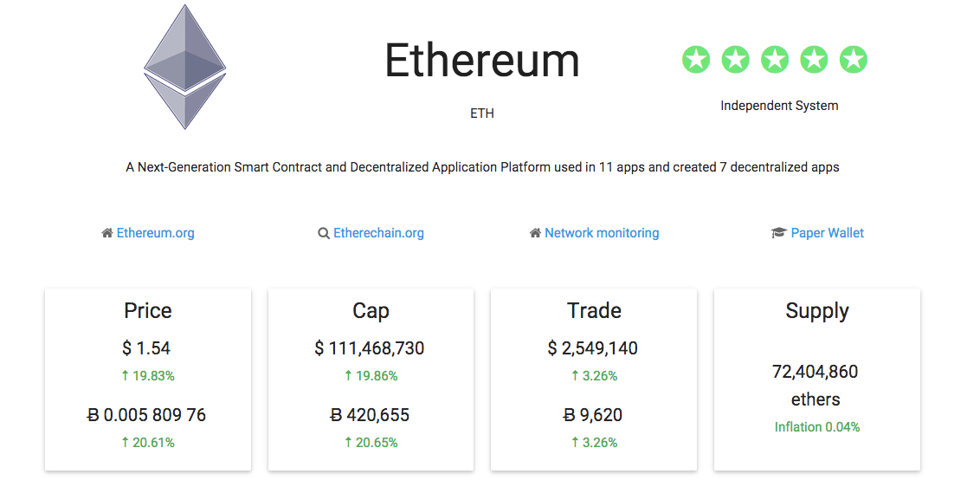Click the Ethereum diamond logo
Viewport: 980px width, 487px height.
tap(185, 67)
